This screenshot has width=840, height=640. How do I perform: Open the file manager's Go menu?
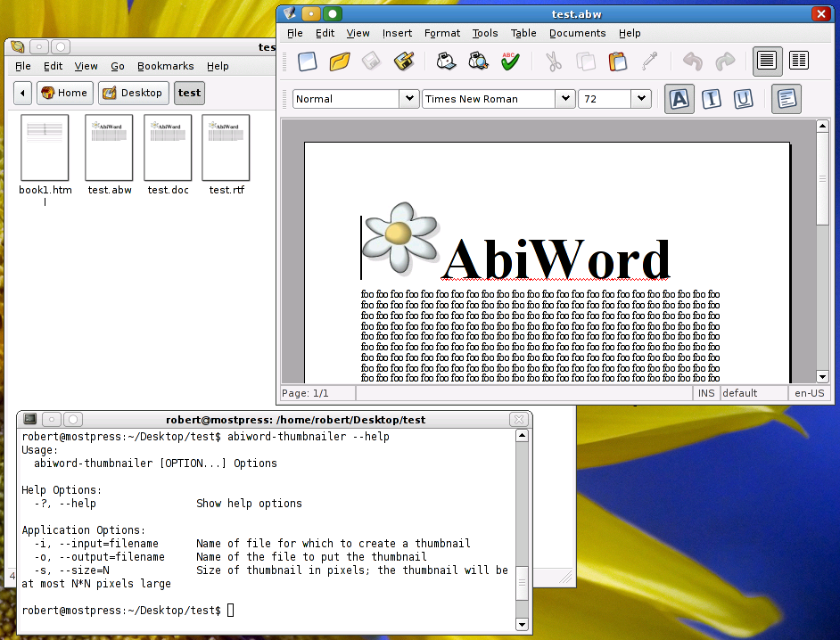[x=118, y=66]
